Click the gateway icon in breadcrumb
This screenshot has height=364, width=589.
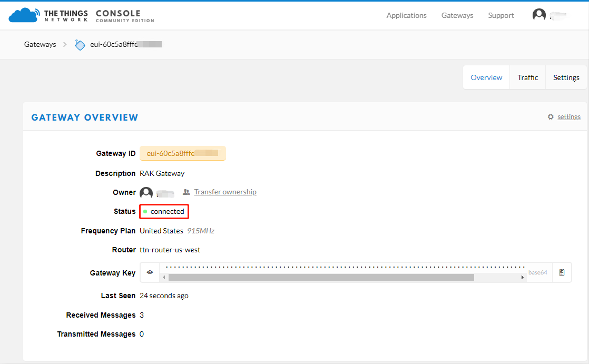80,45
